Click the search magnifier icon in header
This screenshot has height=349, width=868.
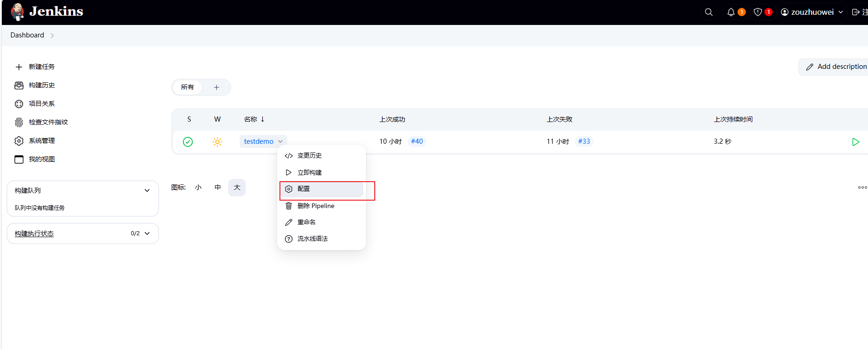(x=708, y=12)
